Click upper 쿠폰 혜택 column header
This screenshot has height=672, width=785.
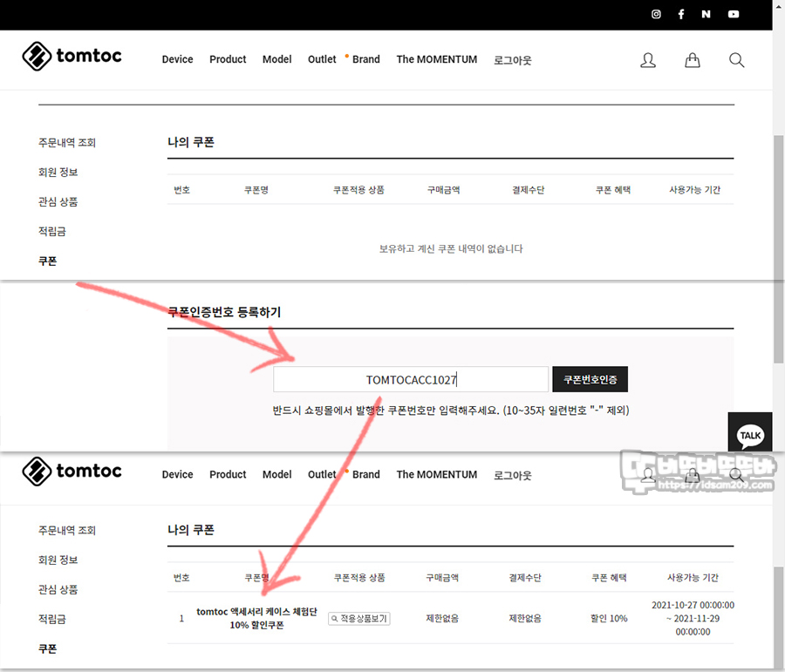613,190
